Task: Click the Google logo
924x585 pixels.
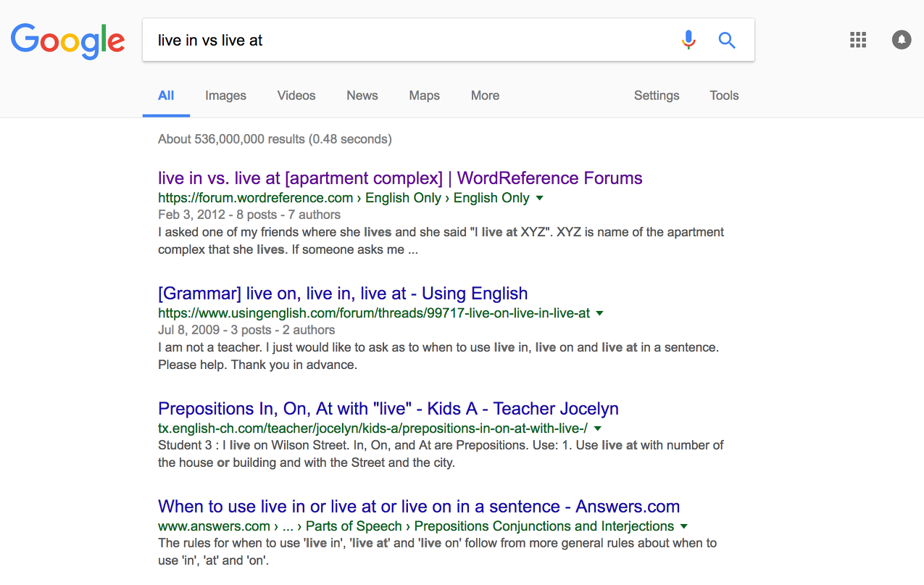Action: click(x=67, y=41)
